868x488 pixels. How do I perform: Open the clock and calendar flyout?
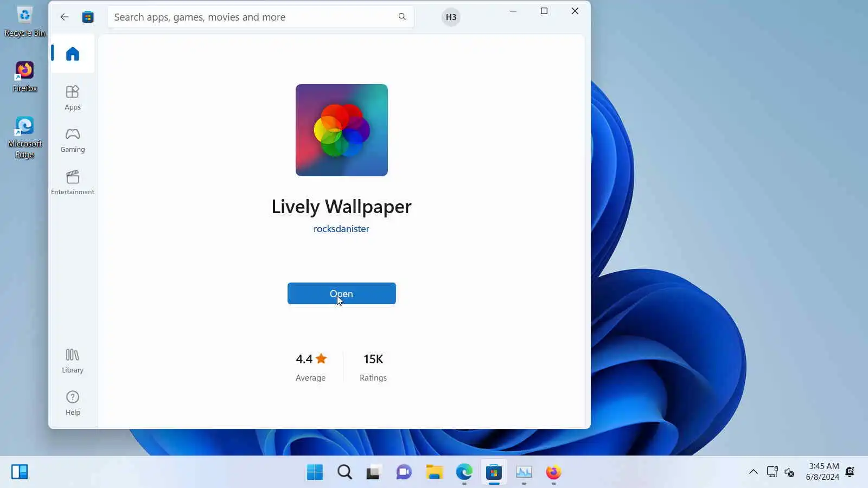822,472
